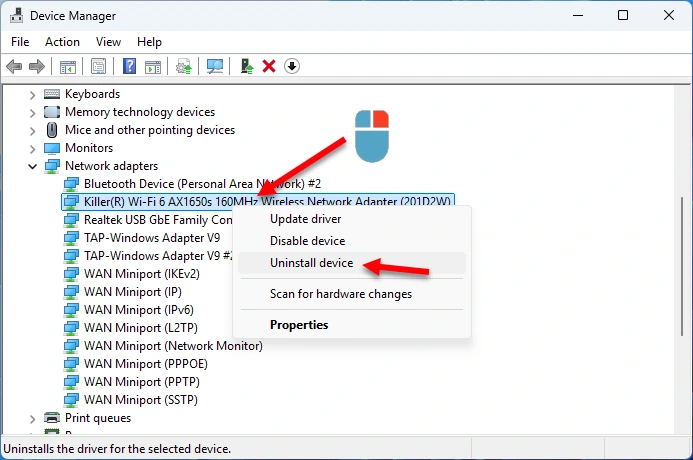Expand the Keyboards category
This screenshot has width=693, height=460.
32,95
